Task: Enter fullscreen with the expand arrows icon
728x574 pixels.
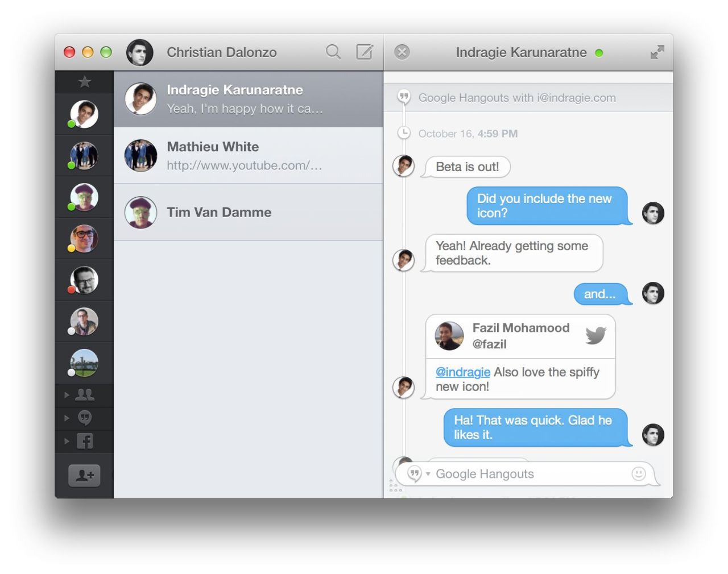Action: [x=657, y=52]
